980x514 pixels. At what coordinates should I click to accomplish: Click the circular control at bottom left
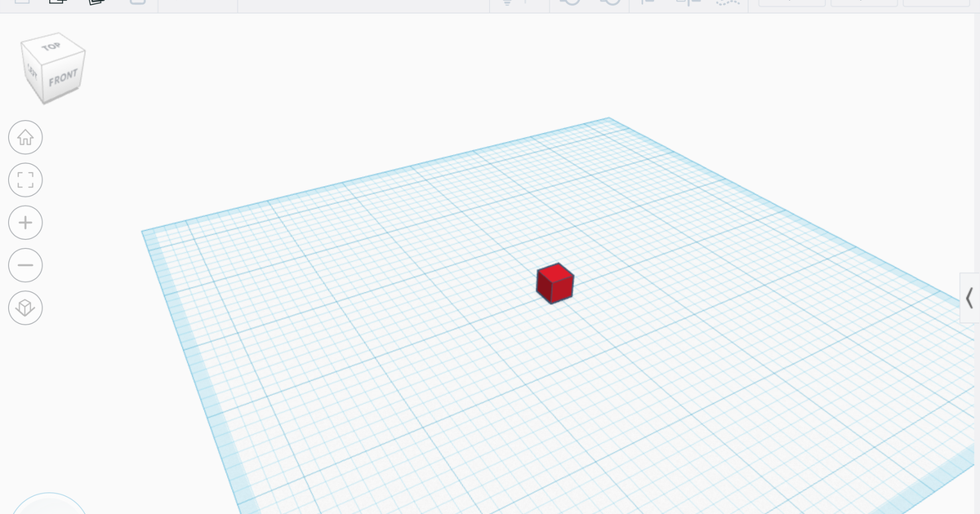coord(49,510)
